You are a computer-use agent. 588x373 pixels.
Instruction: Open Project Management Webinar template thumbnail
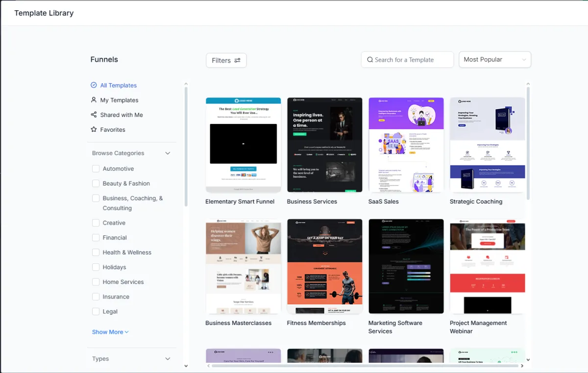coord(488,266)
